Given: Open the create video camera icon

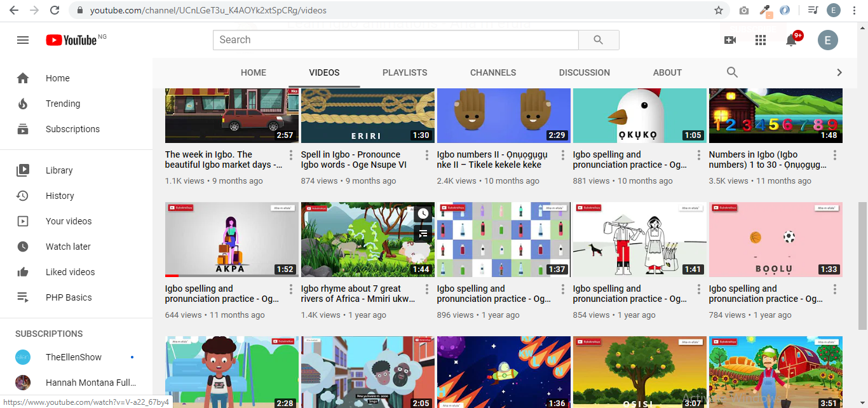Looking at the screenshot, I should click(x=730, y=40).
